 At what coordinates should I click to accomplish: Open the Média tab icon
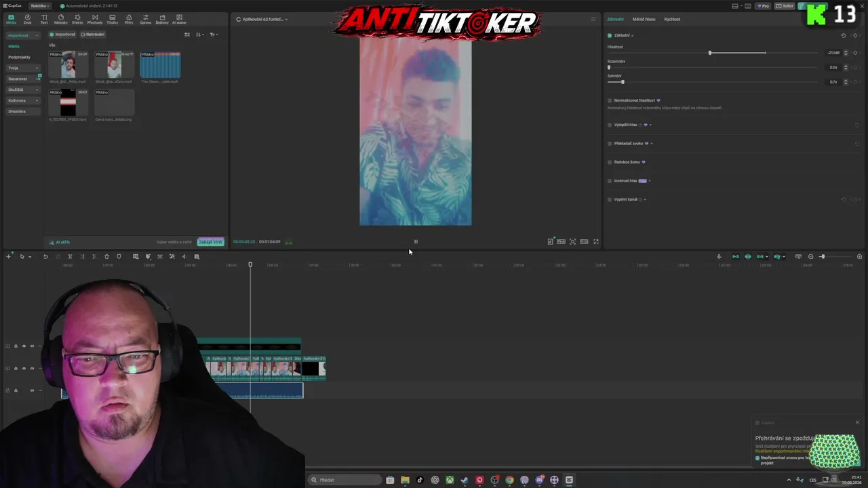click(11, 19)
